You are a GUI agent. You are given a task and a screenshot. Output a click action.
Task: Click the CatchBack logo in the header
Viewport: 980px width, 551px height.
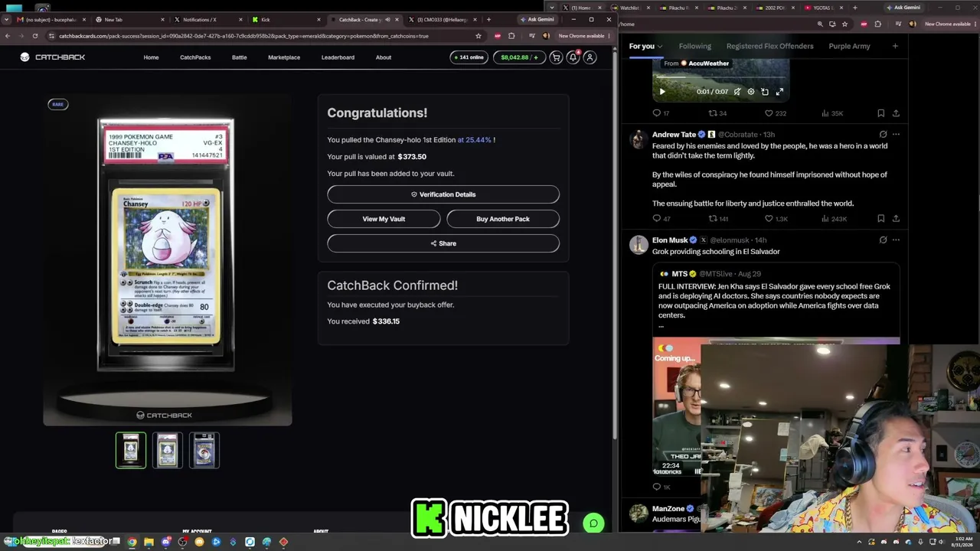[x=53, y=57]
